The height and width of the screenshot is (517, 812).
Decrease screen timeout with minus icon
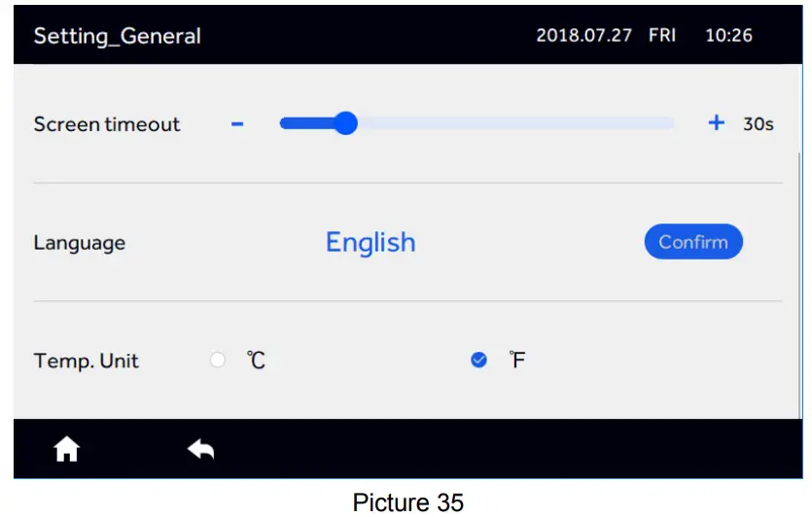237,124
